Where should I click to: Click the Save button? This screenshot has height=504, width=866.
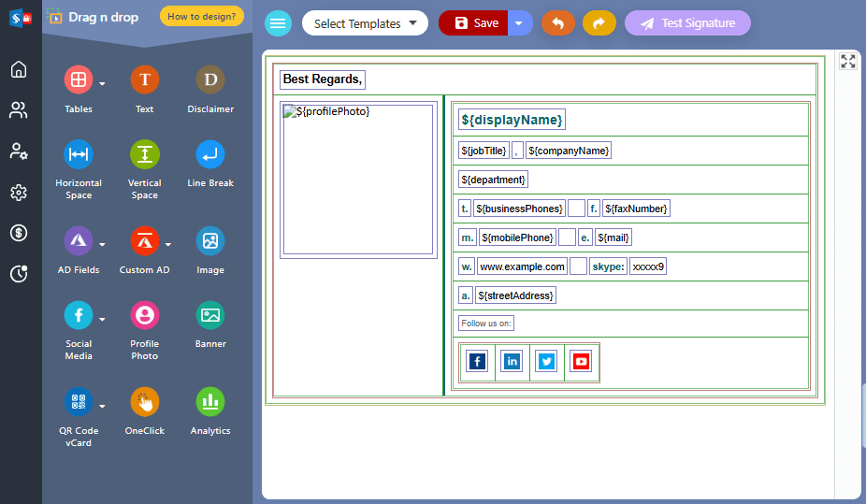pos(473,23)
